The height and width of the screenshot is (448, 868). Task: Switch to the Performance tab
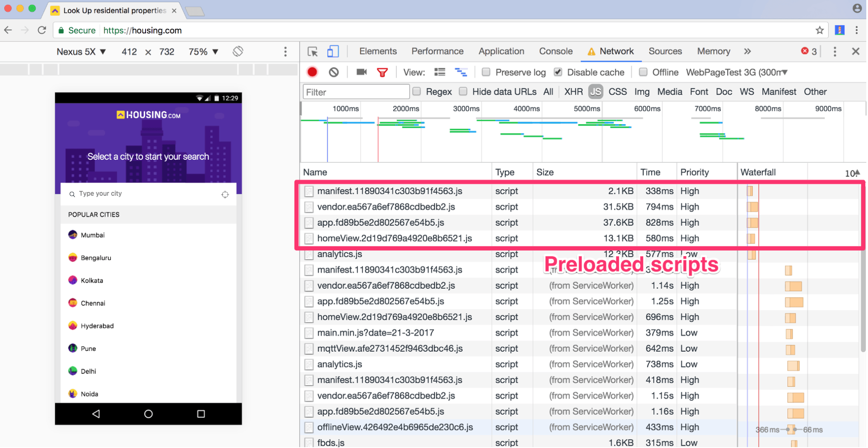[438, 51]
